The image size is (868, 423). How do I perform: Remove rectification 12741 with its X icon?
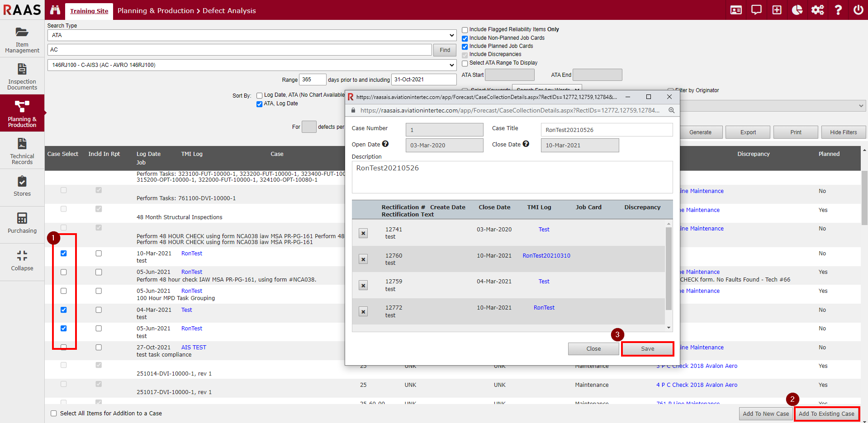[363, 233]
